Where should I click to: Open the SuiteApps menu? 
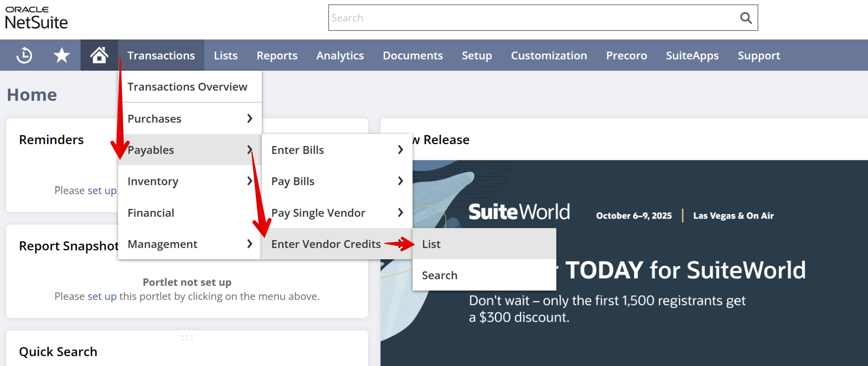tap(692, 55)
